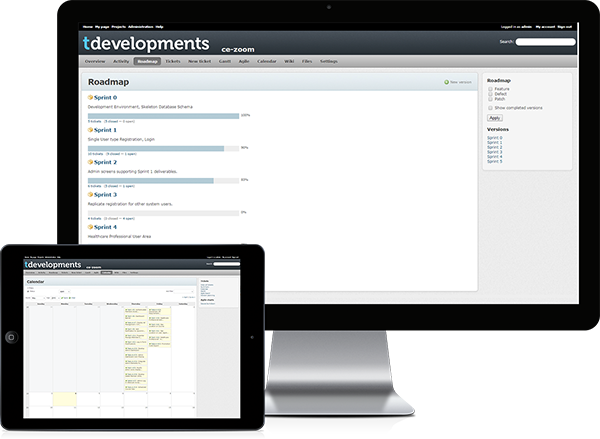Switch to the Gantt tab
The image size is (600, 439).
(225, 61)
